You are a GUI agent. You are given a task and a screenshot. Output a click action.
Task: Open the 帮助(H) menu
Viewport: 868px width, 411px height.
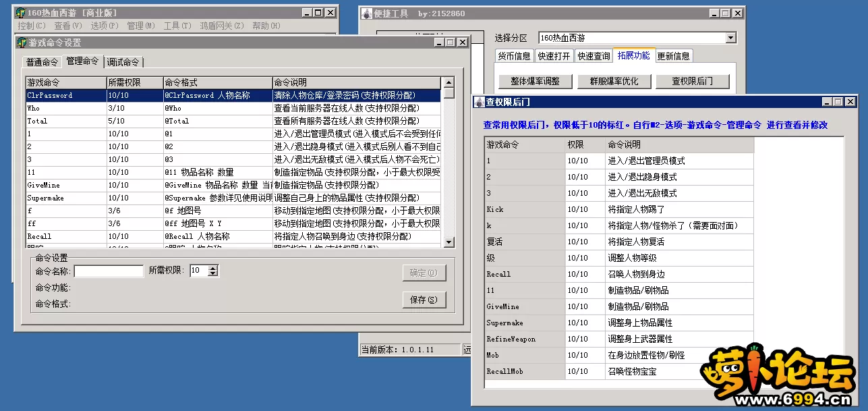266,26
